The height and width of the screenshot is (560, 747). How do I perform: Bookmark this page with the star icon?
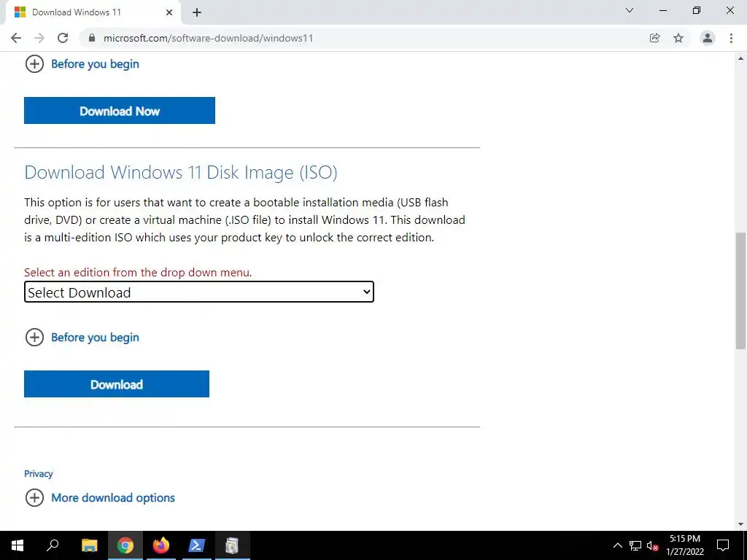click(678, 38)
